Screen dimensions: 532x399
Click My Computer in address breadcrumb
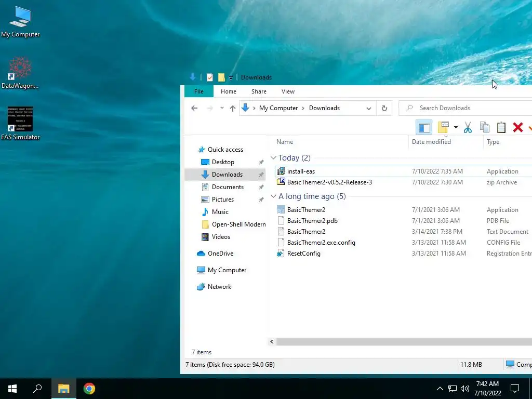278,108
